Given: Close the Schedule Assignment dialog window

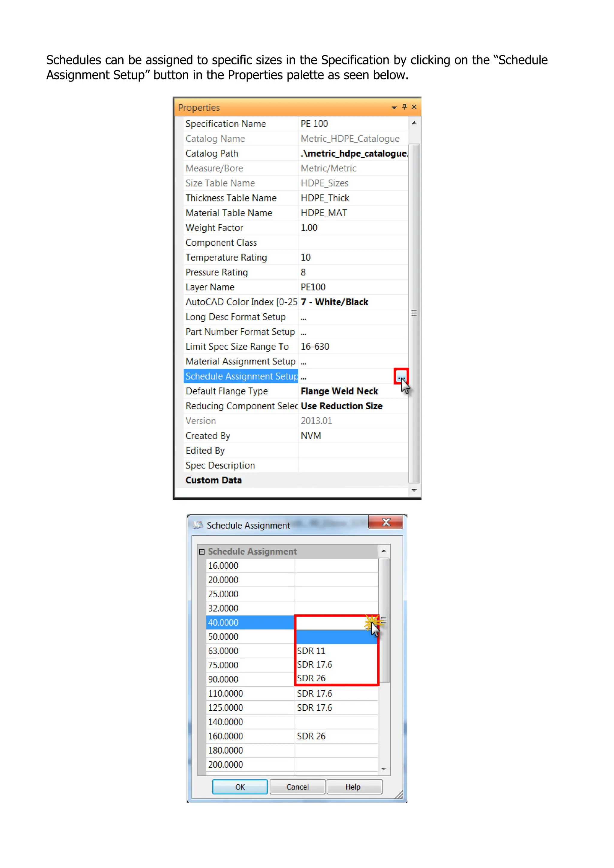Looking at the screenshot, I should click(386, 522).
